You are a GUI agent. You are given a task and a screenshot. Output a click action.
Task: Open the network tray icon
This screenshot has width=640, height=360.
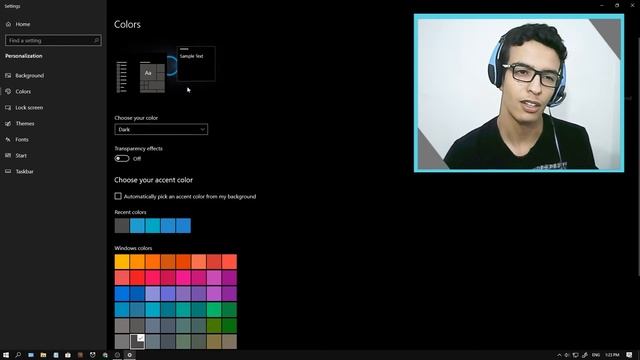point(576,355)
